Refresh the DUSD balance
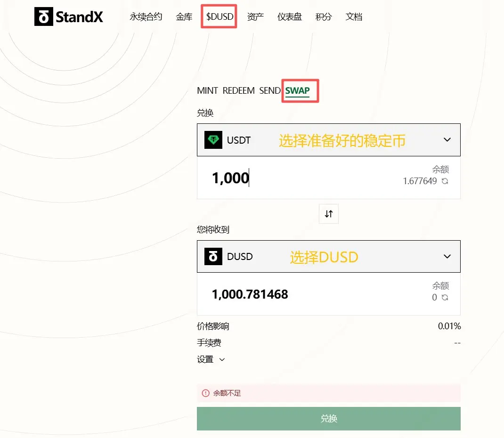Screen dimensions: 504x438 coord(445,298)
